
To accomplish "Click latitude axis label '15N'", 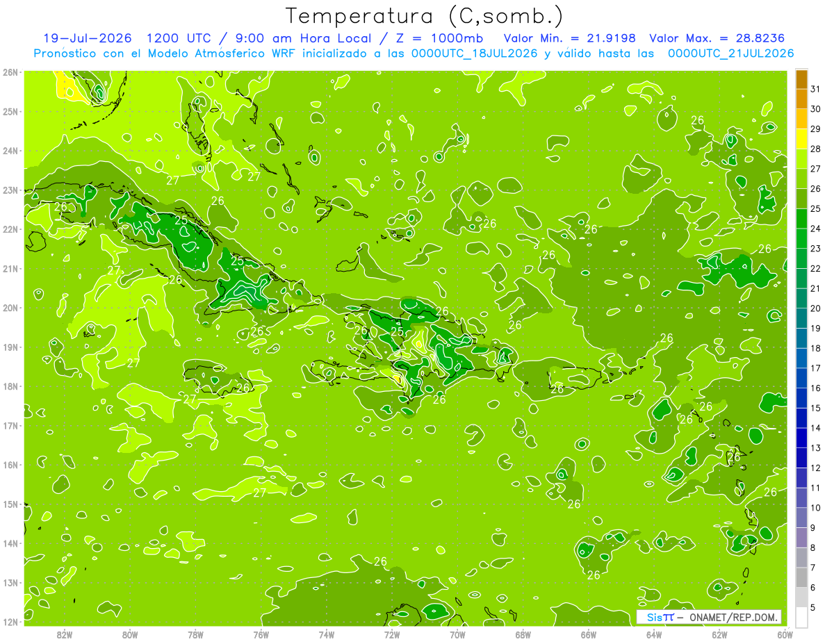I will [11, 504].
